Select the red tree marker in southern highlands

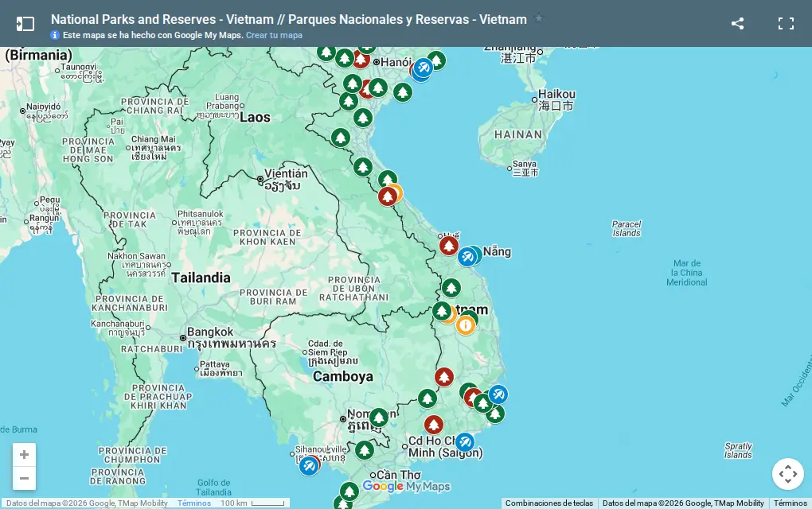[x=443, y=377]
